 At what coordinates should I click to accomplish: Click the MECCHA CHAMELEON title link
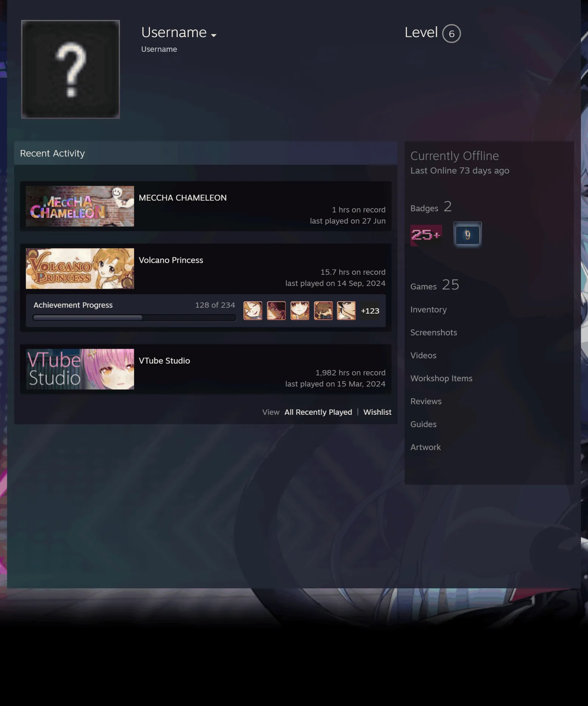click(183, 198)
